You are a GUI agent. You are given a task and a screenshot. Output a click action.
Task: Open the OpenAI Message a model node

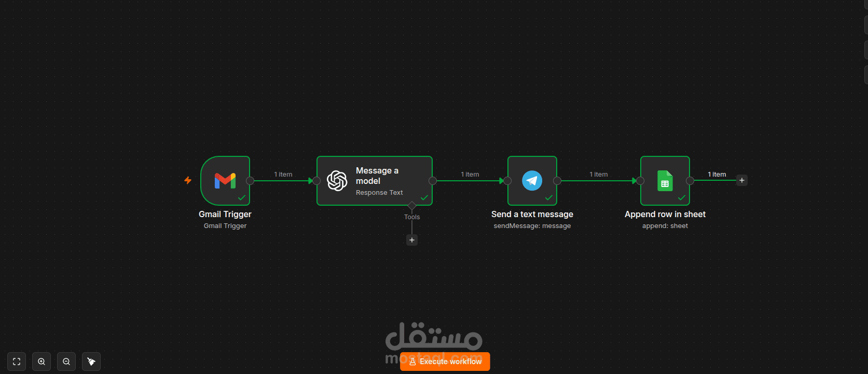pos(375,181)
